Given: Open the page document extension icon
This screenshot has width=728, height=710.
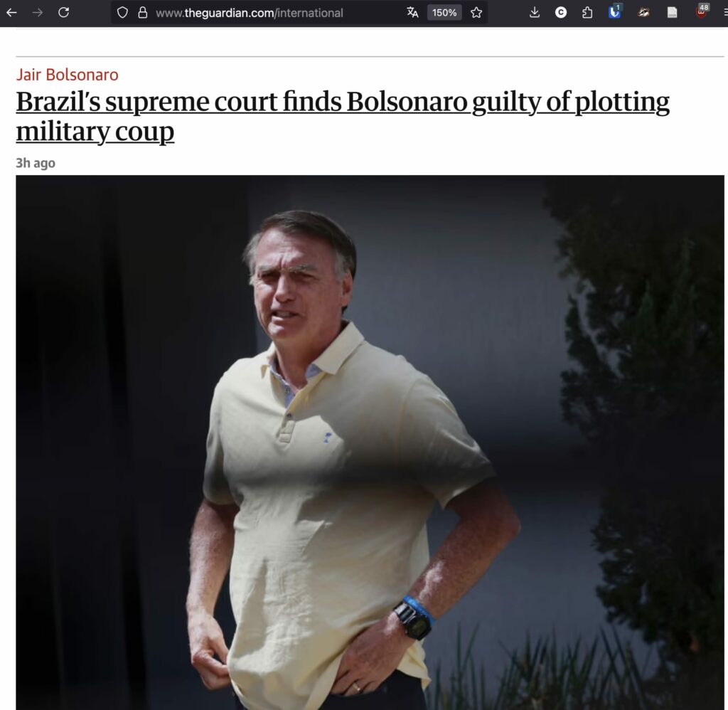Looking at the screenshot, I should (672, 13).
